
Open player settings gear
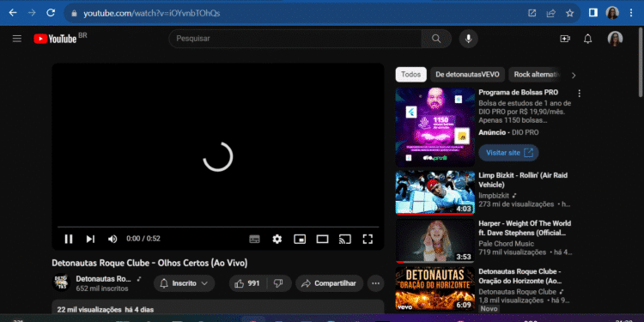[277, 239]
